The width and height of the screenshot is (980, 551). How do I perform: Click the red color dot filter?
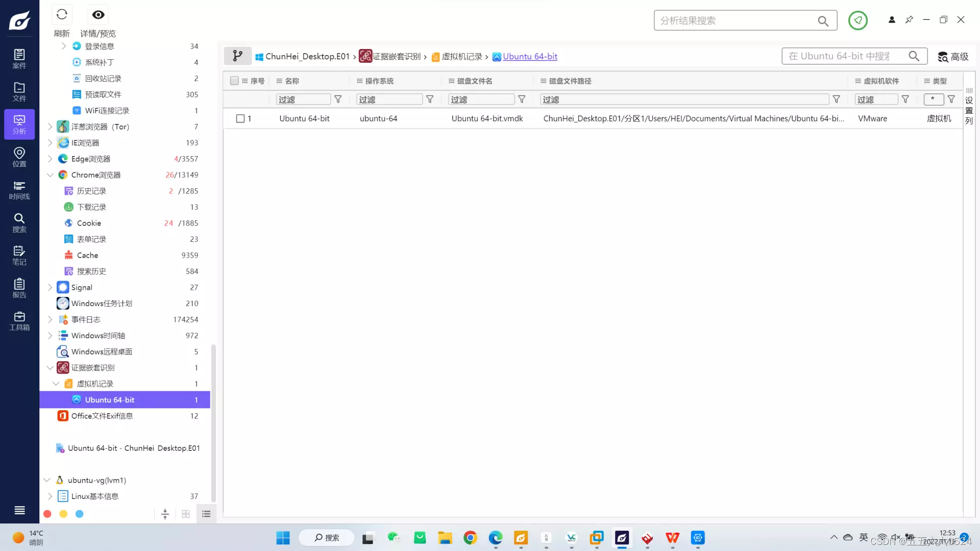[47, 514]
